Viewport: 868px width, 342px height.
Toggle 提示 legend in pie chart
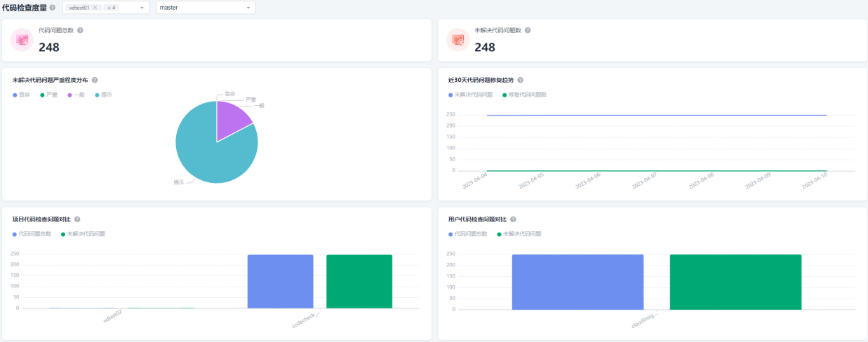(103, 94)
